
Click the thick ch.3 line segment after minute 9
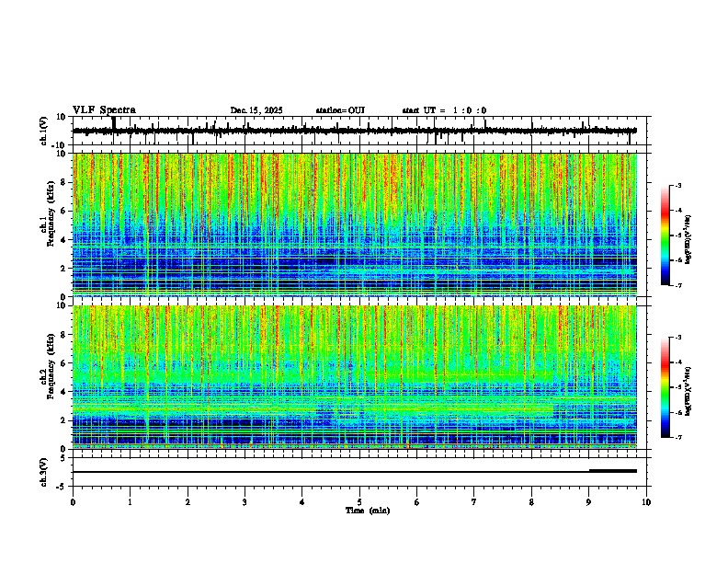click(x=613, y=471)
